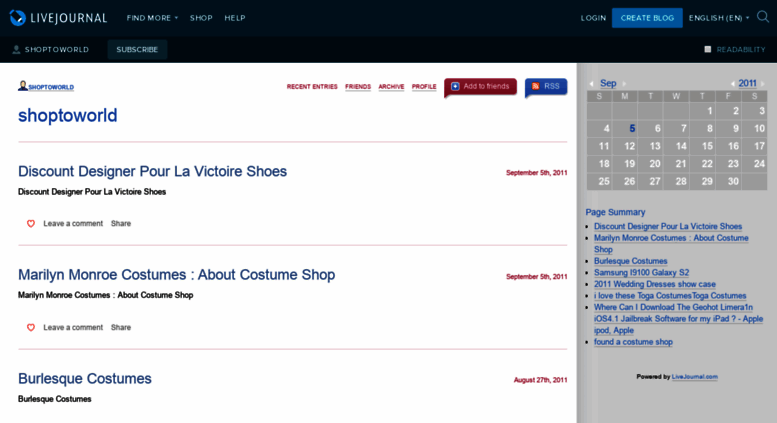Click the heart icon on Marilyn Monroe post
The image size is (777, 423).
(x=31, y=328)
